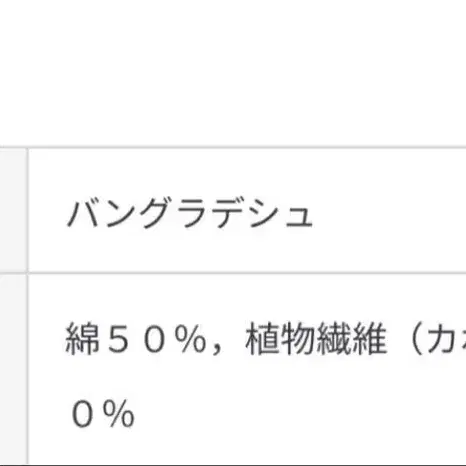Image resolution: width=466 pixels, height=466 pixels.
Task: Click the ュ character ending バングラデシュ
Action: coord(299,217)
